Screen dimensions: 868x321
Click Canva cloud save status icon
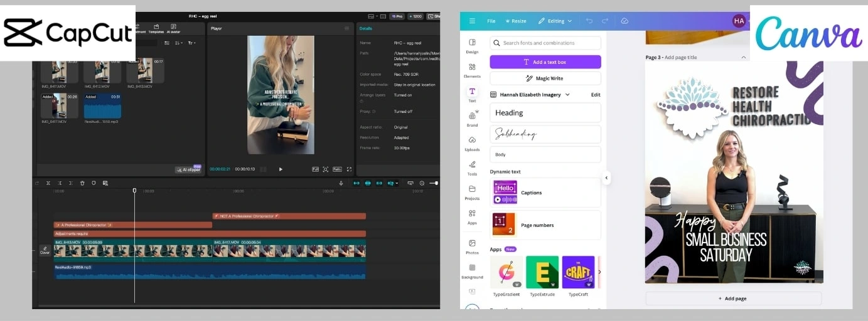tap(624, 21)
